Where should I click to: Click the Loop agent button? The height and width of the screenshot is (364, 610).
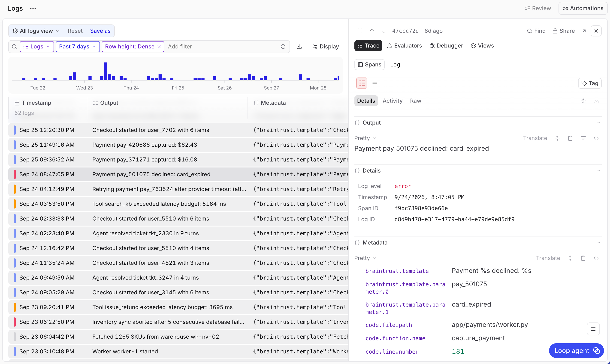(x=576, y=351)
